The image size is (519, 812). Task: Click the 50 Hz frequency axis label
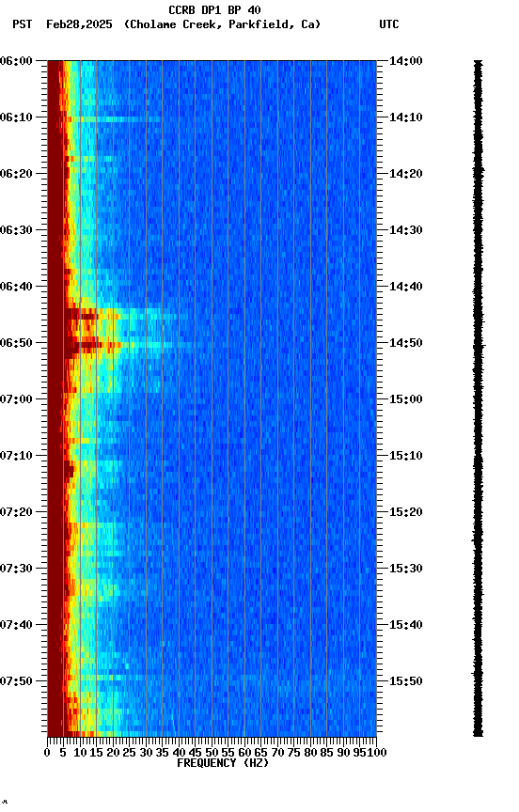pos(212,753)
